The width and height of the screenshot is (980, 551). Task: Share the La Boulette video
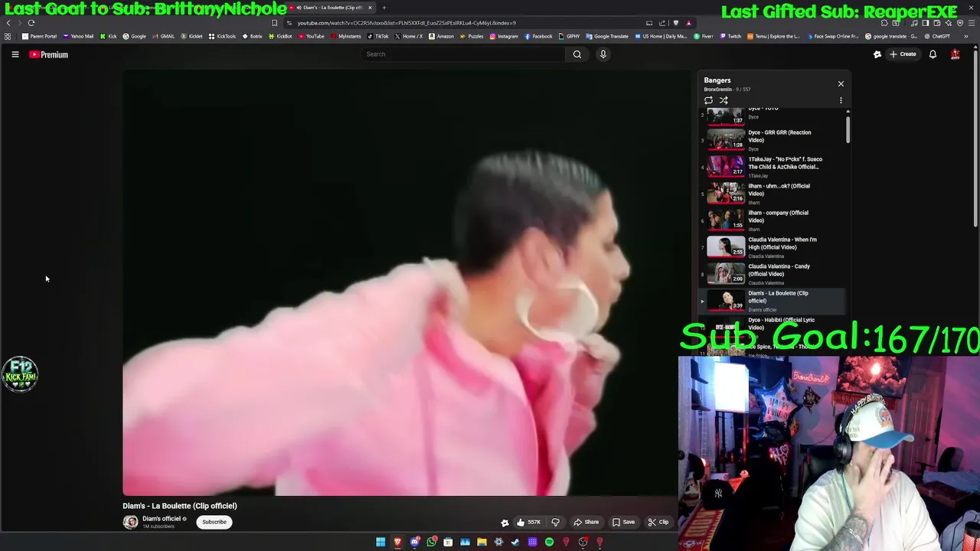tap(586, 522)
